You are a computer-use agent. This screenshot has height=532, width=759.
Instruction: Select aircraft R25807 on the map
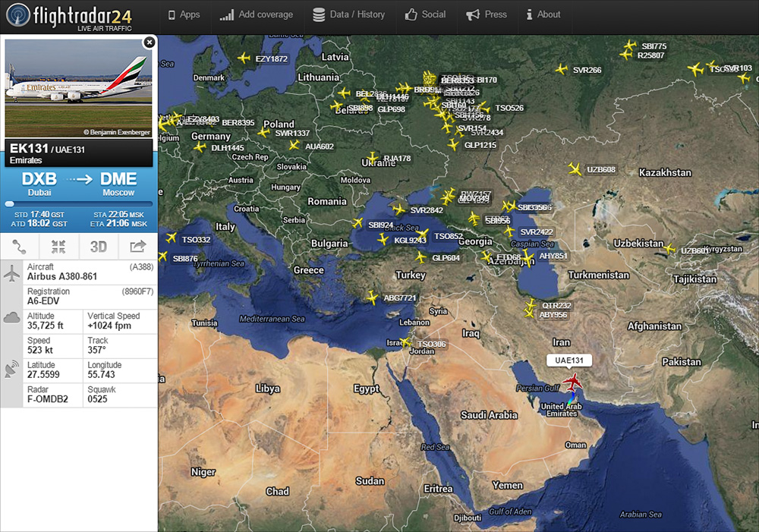pyautogui.click(x=626, y=55)
